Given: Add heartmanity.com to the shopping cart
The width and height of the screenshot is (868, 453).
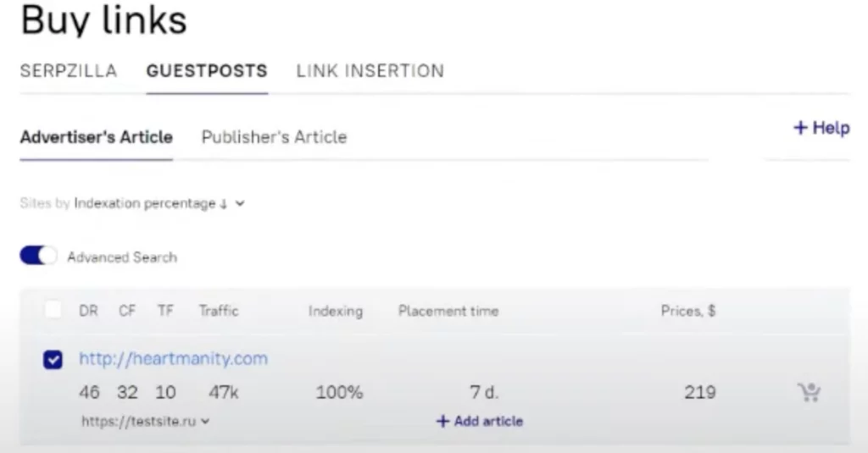Looking at the screenshot, I should tap(810, 392).
